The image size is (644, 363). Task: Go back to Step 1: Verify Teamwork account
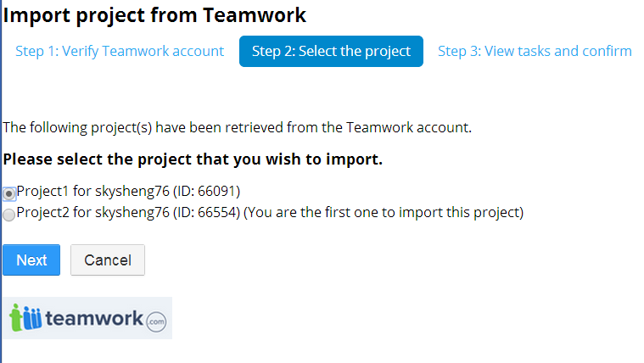pyautogui.click(x=120, y=51)
